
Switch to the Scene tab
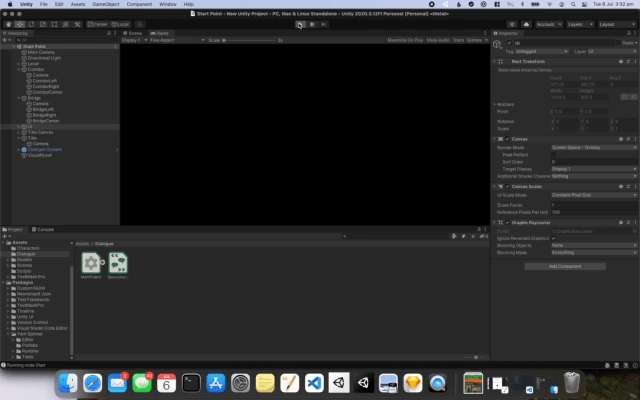click(135, 33)
